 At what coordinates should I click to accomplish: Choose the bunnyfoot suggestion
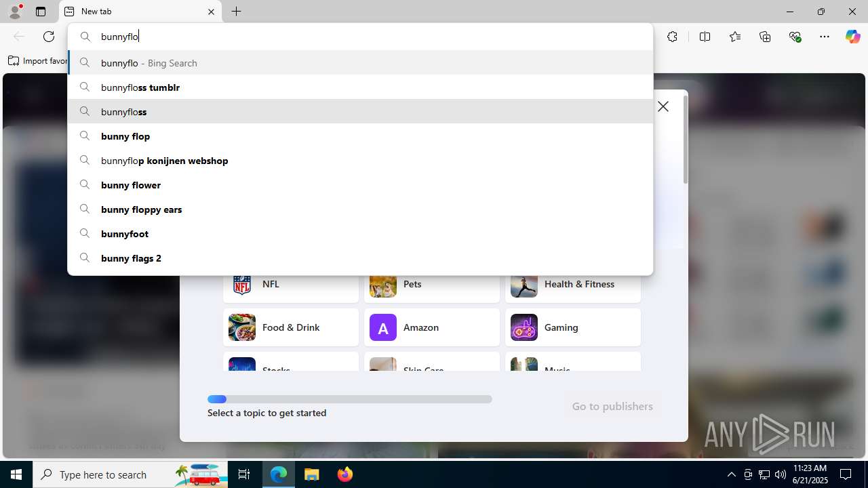tap(360, 233)
